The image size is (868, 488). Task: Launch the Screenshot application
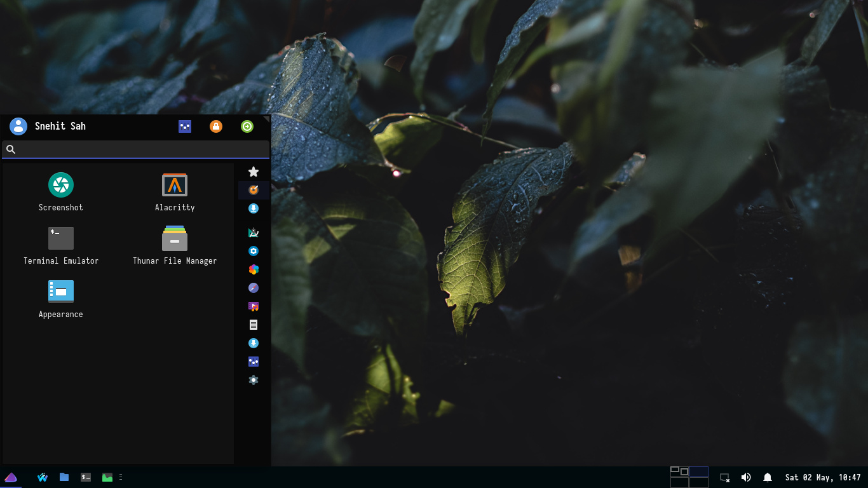click(61, 192)
